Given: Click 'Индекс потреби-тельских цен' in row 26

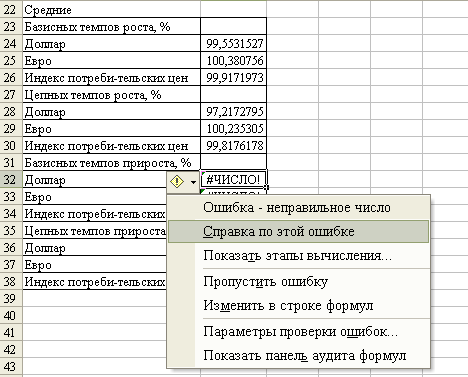Looking at the screenshot, I should tap(111, 78).
